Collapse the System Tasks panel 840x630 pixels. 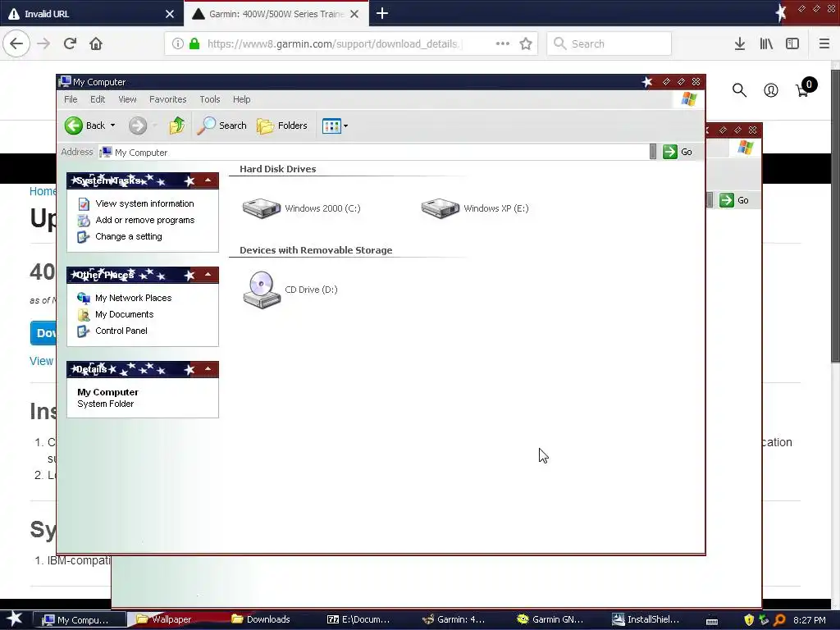208,180
